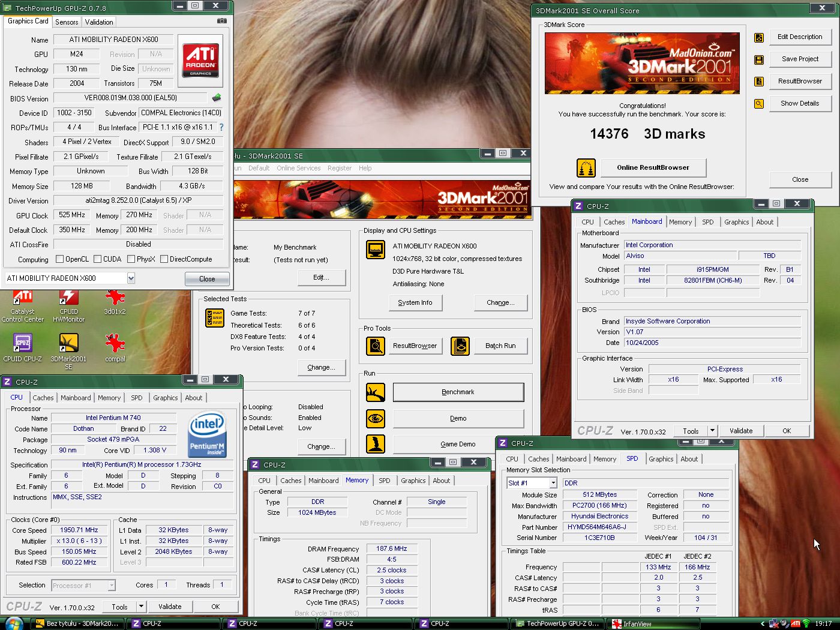Click the Show Details magnifier icon
This screenshot has width=840, height=630.
pos(759,104)
